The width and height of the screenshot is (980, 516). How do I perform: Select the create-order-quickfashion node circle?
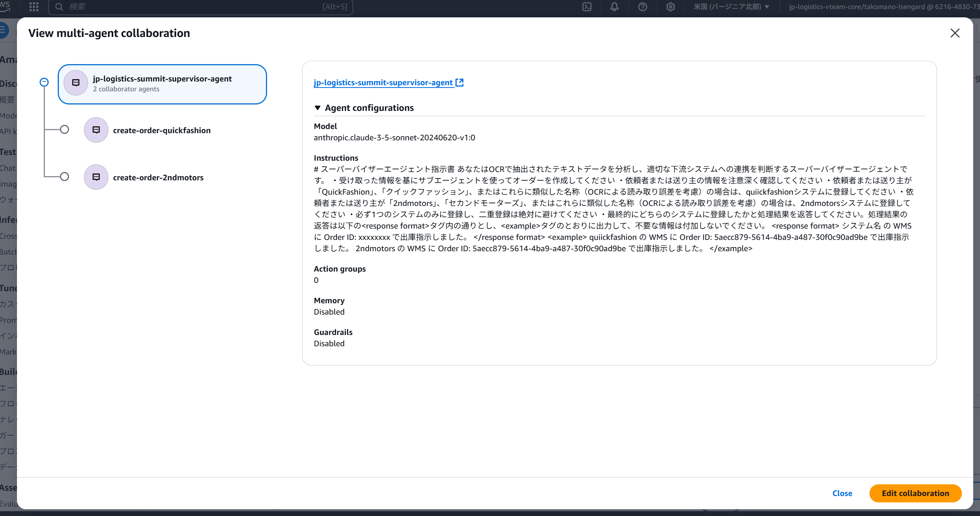pos(65,130)
